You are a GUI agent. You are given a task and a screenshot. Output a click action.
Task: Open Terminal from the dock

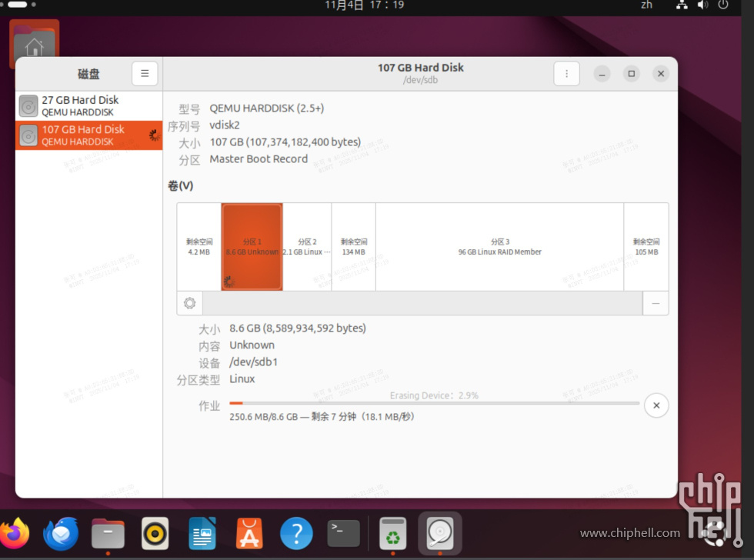tap(343, 533)
